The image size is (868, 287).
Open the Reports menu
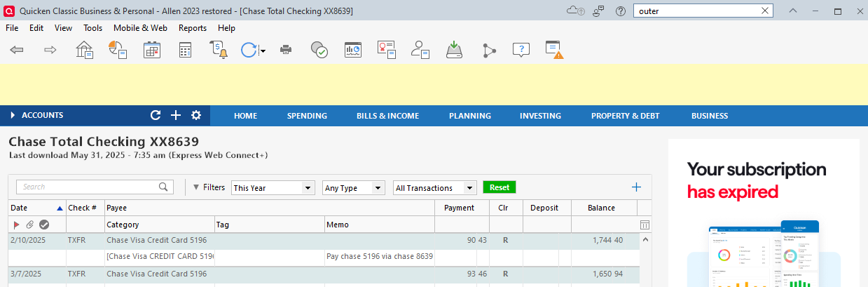[193, 28]
